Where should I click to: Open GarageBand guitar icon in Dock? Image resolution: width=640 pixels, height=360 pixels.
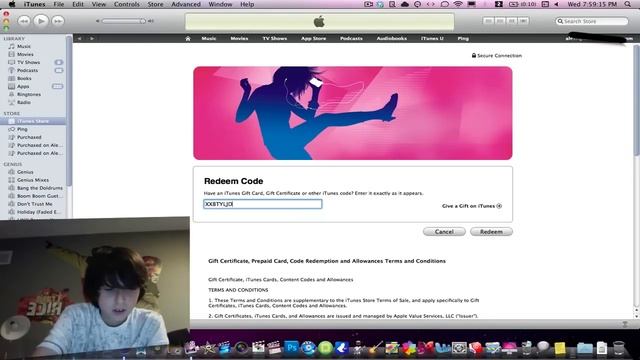pos(375,348)
